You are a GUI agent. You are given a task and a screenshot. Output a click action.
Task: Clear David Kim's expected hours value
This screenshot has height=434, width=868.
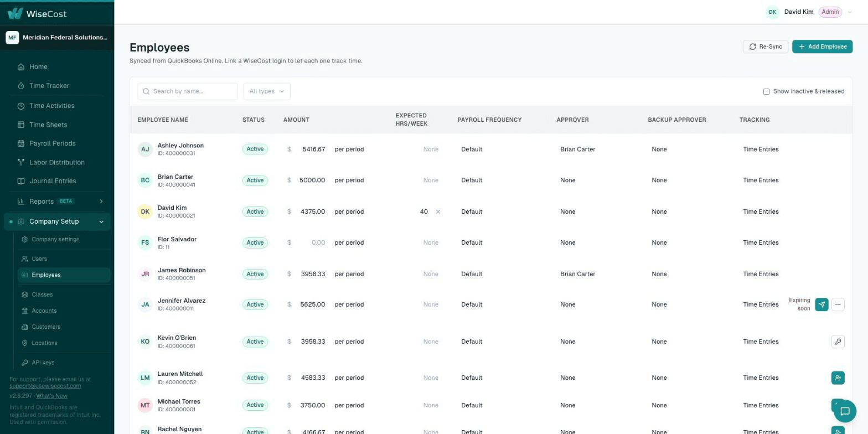point(438,211)
